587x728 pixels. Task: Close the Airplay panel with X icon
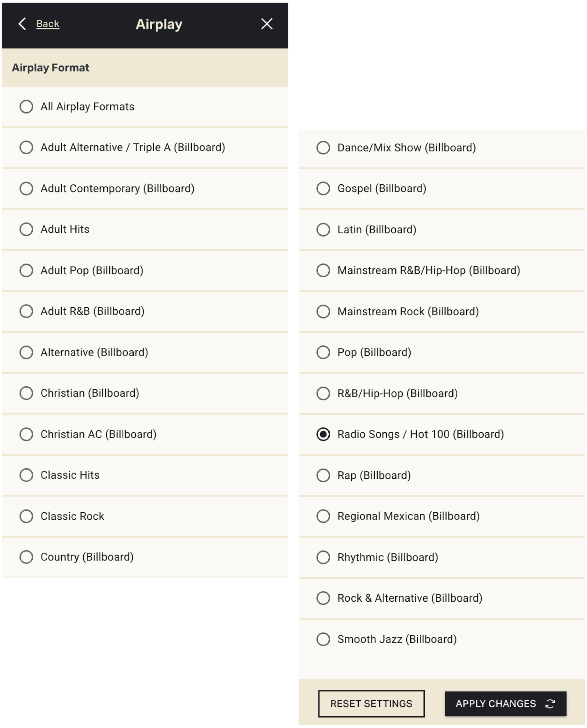[267, 24]
